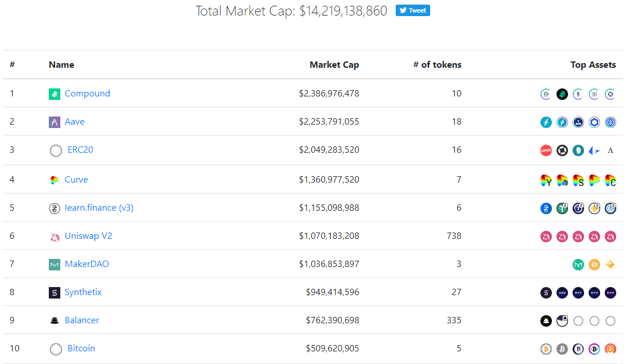Open the Bitcoin category link
The image size is (630, 364).
click(81, 348)
